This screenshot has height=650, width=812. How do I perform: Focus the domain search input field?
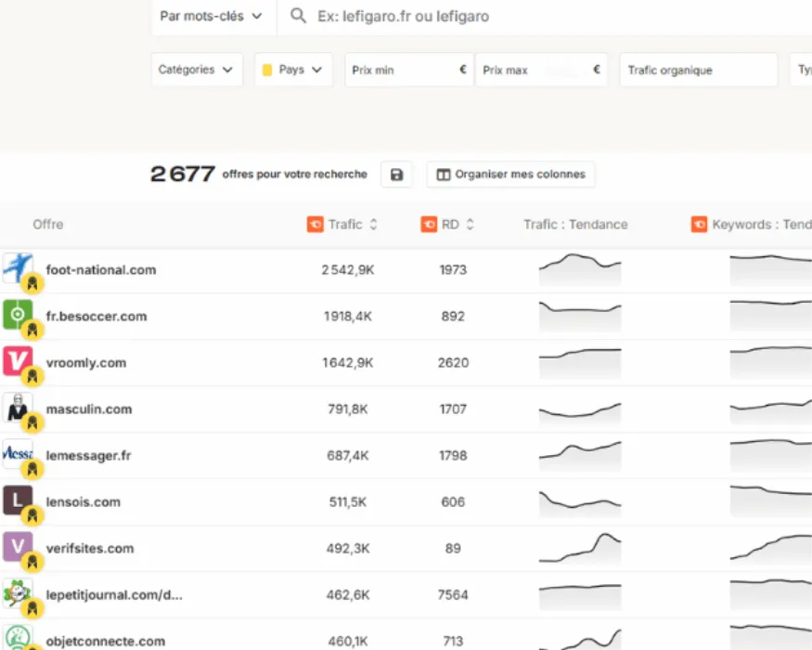(x=545, y=16)
